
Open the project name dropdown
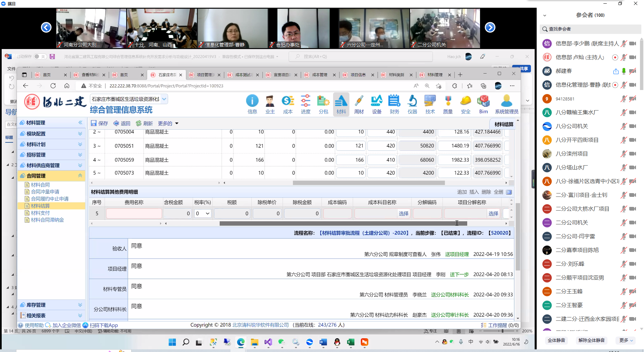pyautogui.click(x=164, y=99)
